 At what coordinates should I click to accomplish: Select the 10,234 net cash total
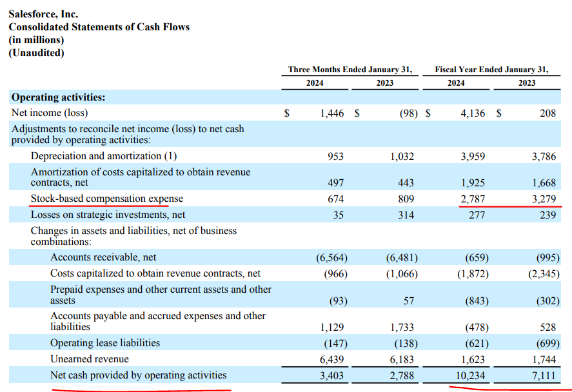[470, 375]
